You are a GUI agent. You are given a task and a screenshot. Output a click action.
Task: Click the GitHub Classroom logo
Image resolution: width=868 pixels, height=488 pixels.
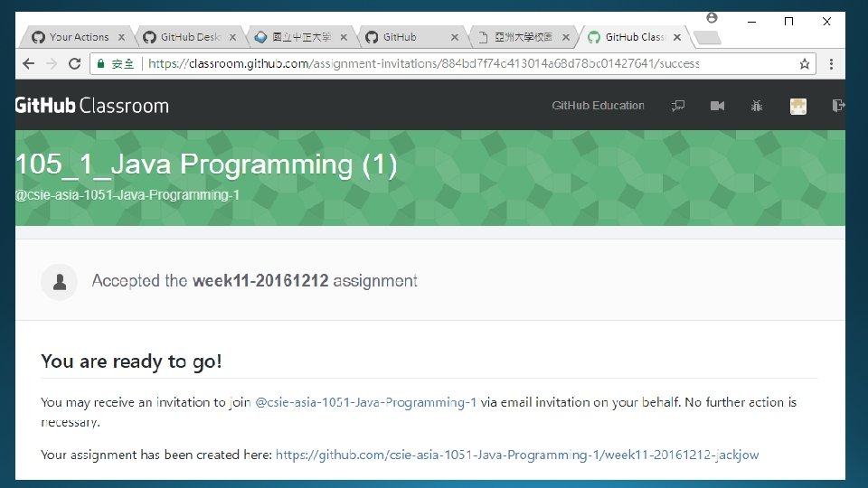pos(92,105)
